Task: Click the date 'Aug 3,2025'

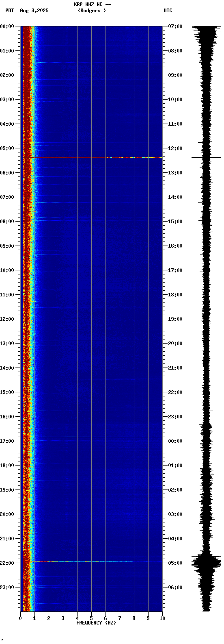Action: (34, 11)
